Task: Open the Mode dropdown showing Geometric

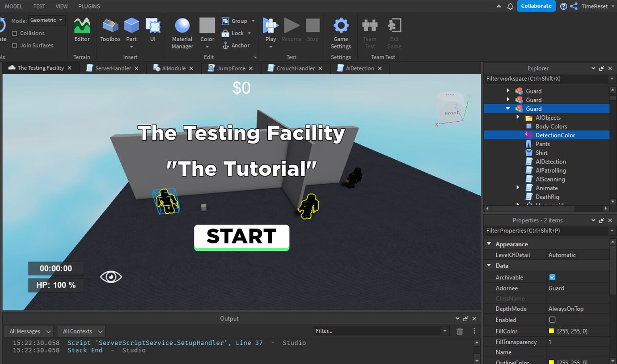Action: (47, 20)
